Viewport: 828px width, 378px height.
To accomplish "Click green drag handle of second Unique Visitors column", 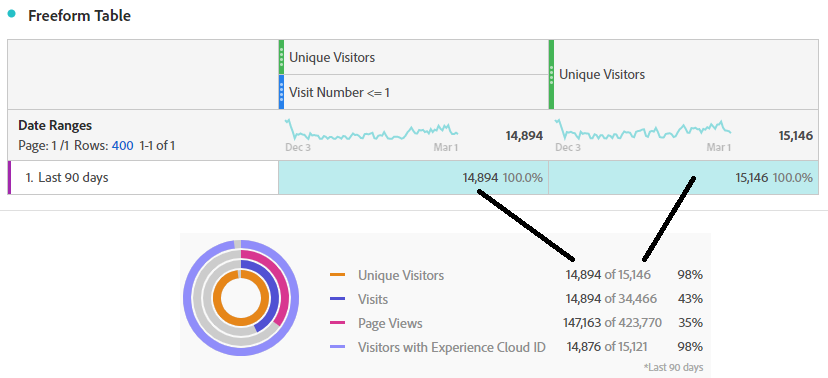I will coord(551,74).
